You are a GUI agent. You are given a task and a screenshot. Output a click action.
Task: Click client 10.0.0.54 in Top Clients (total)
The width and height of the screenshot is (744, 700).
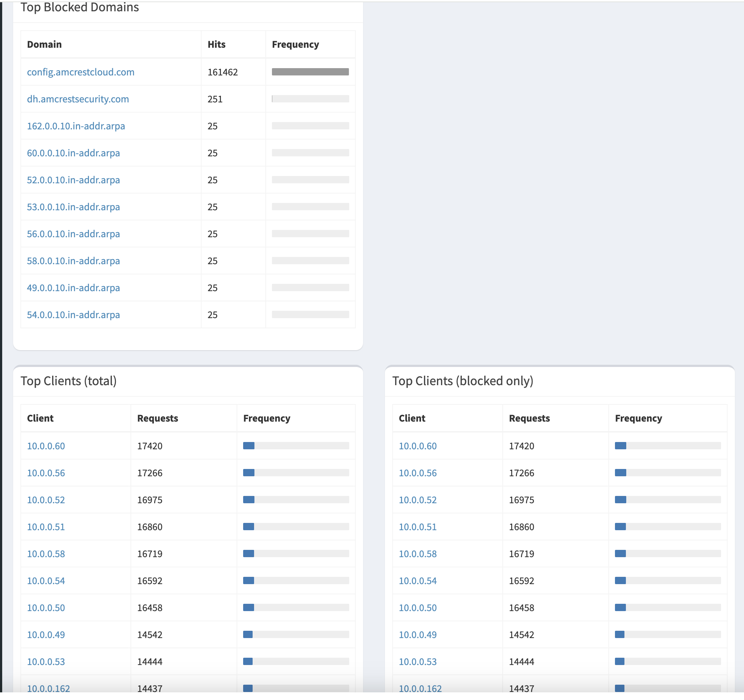[x=46, y=580]
